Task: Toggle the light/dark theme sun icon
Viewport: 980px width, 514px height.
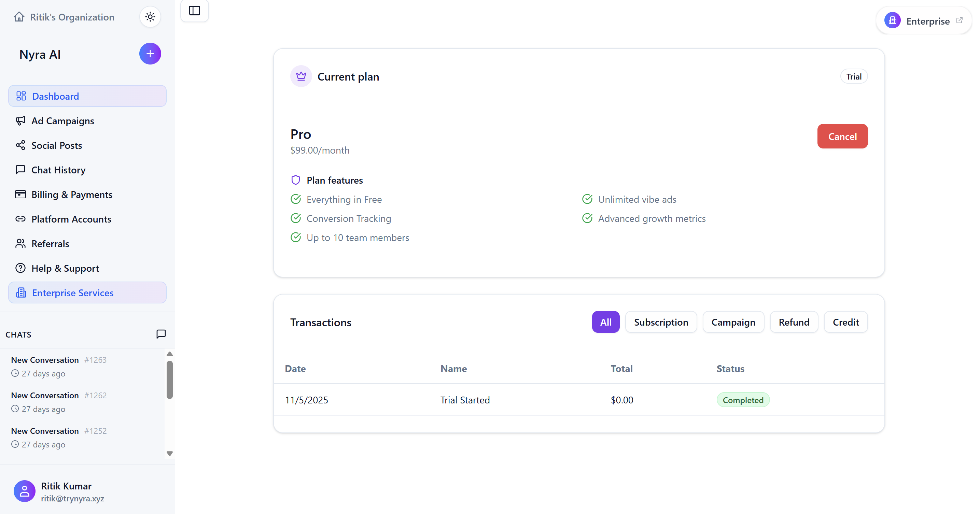Action: pos(150,17)
